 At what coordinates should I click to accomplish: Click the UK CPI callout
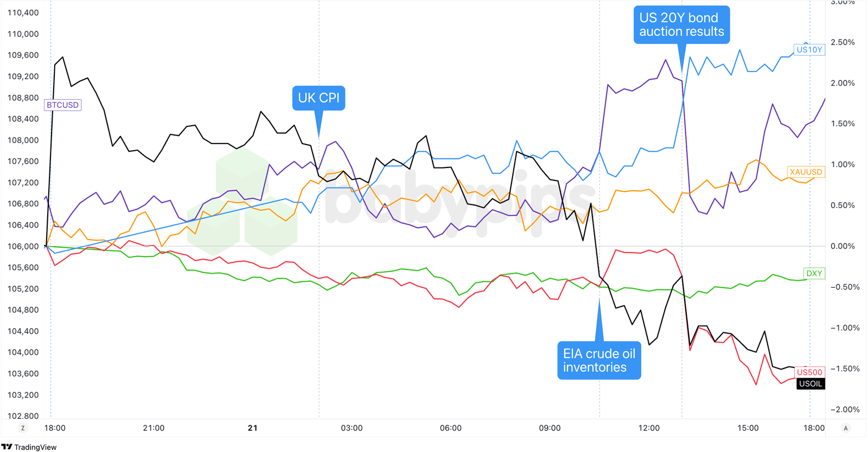coord(318,98)
